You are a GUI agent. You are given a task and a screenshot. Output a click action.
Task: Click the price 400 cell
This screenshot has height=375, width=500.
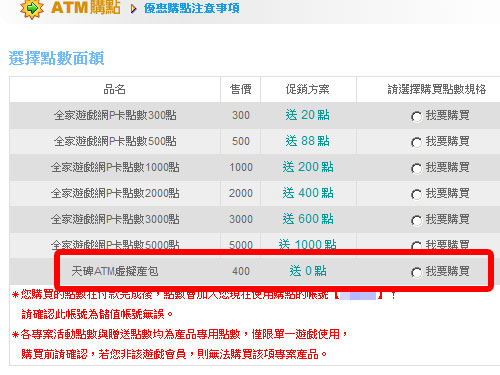pyautogui.click(x=241, y=271)
